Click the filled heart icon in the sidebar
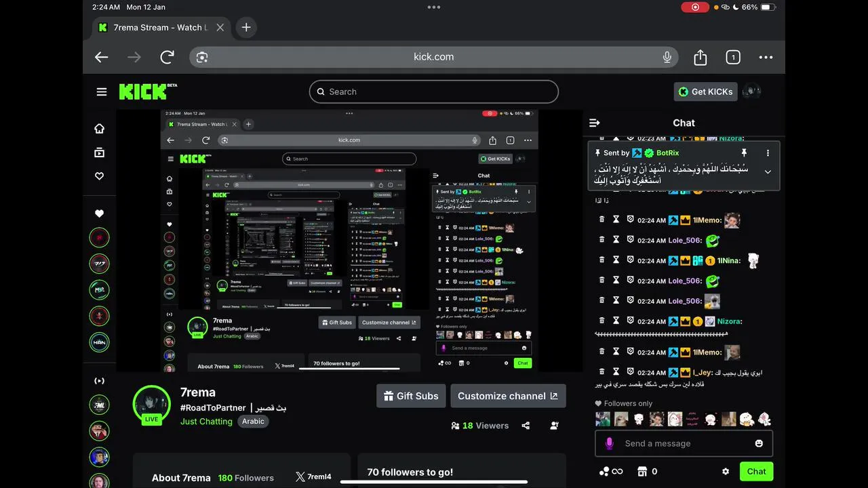The height and width of the screenshot is (488, 868). coord(100,213)
